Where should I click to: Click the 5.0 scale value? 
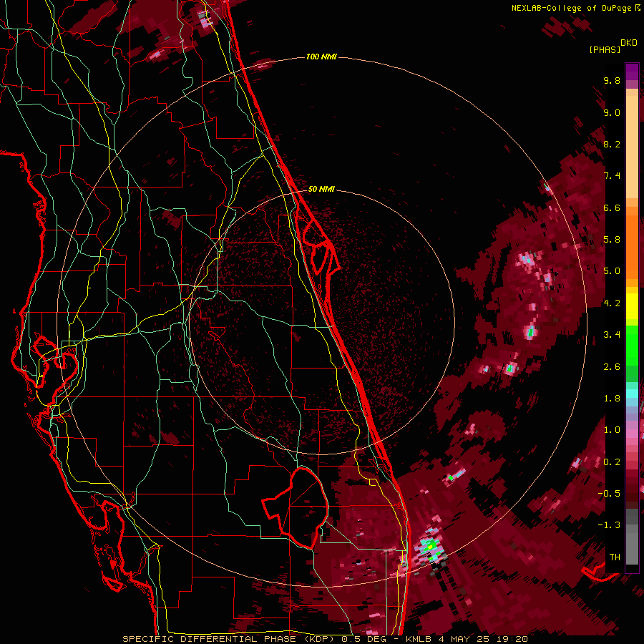[x=612, y=271]
